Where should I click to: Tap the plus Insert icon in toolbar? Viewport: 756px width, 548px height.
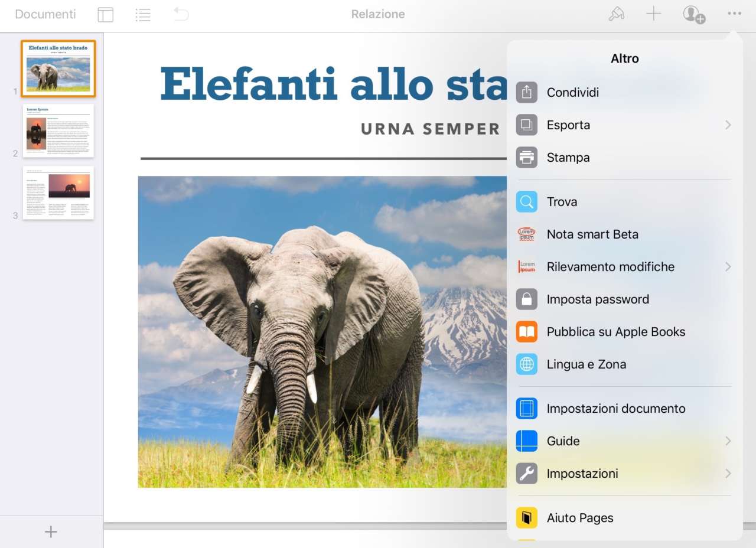653,14
